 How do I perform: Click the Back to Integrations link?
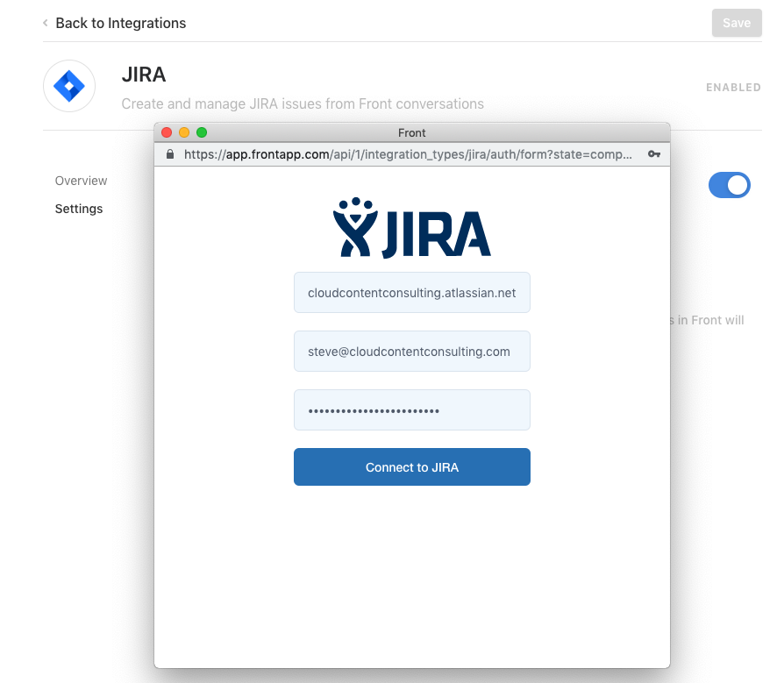click(x=120, y=23)
